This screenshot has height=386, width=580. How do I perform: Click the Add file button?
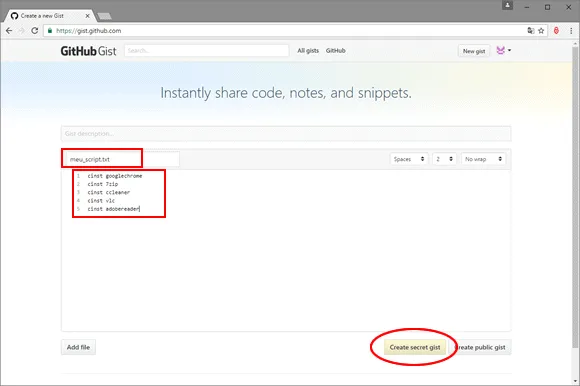(x=78, y=347)
